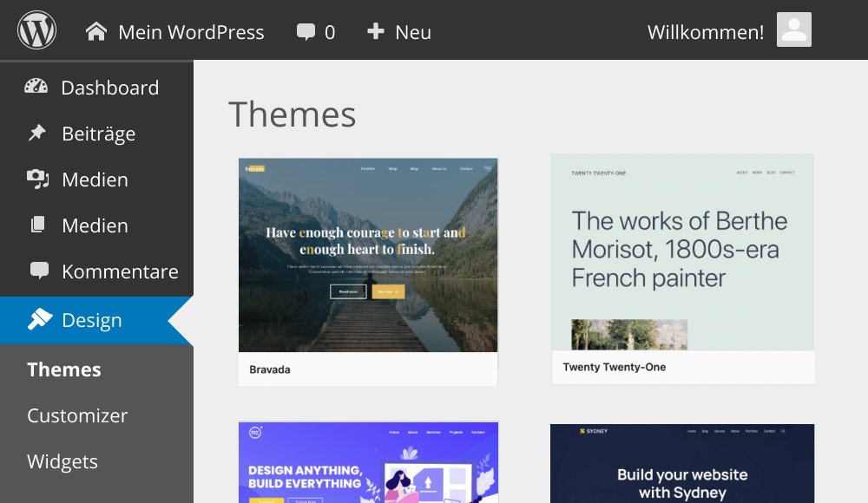Select the Design Anything purple theme screenshot

point(368,462)
